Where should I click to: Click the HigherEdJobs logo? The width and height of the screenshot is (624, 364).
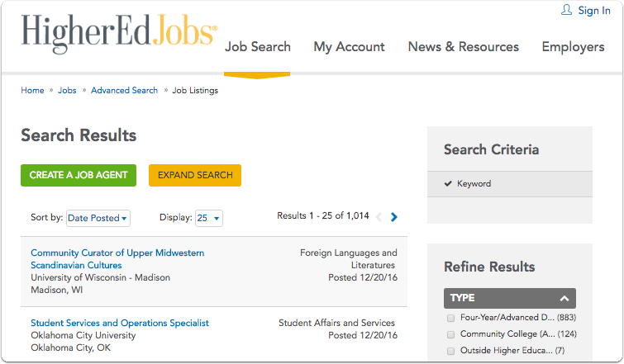click(119, 33)
